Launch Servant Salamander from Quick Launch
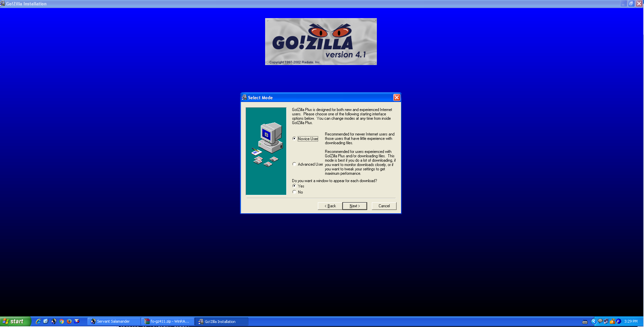 54,321
